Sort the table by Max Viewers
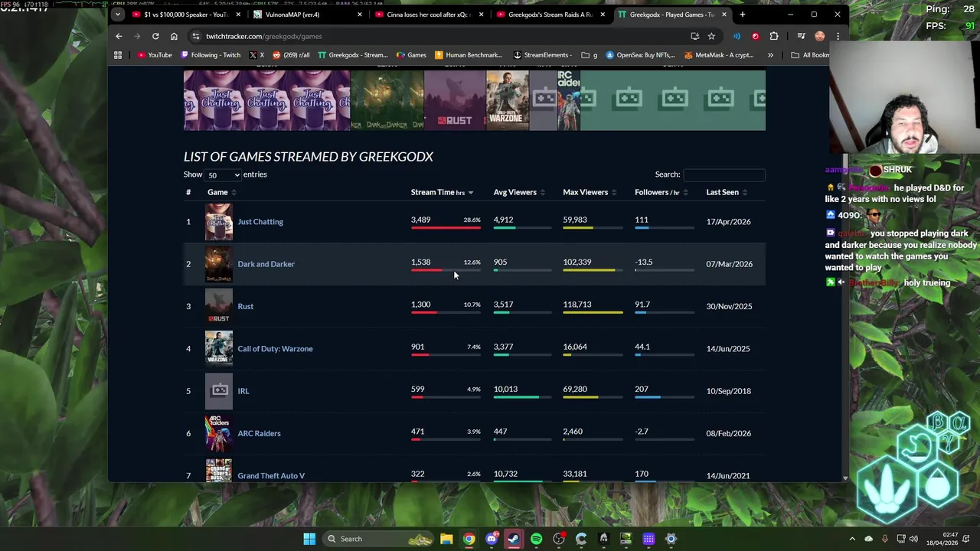This screenshot has width=980, height=551. pyautogui.click(x=590, y=192)
